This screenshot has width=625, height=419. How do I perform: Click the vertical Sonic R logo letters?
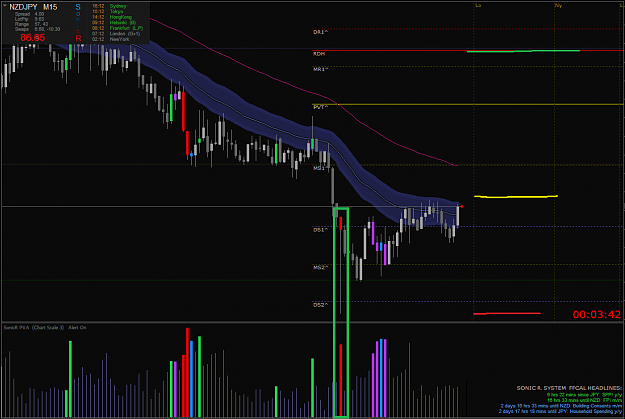(78, 22)
